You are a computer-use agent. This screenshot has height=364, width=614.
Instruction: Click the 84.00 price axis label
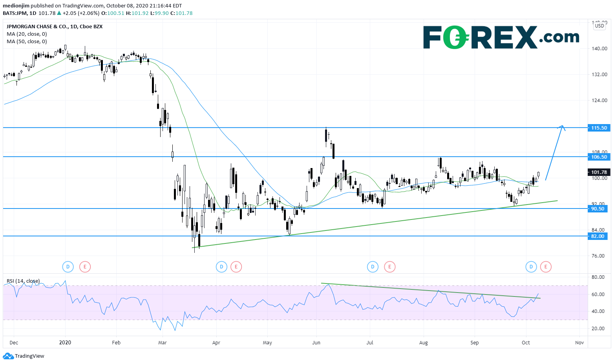598,230
